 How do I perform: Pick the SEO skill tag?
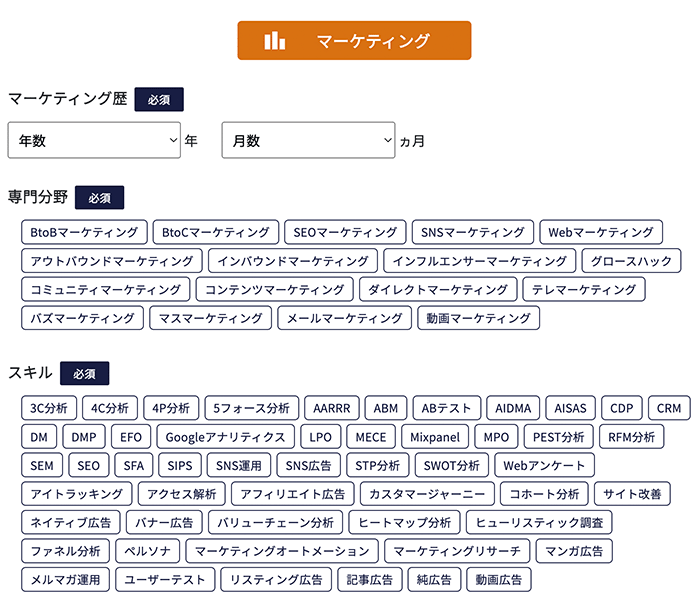pyautogui.click(x=88, y=465)
